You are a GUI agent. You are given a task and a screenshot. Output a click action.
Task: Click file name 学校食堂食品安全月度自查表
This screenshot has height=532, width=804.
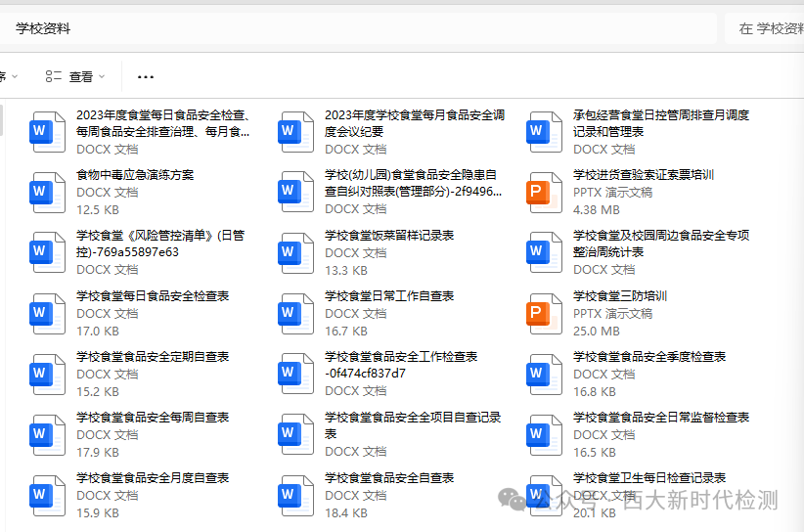[x=153, y=477]
